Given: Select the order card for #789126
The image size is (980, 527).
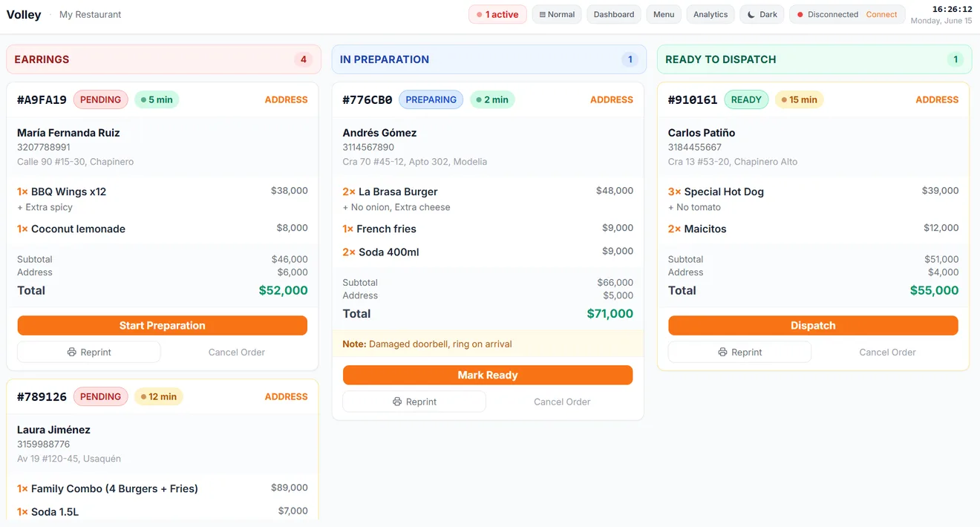Looking at the screenshot, I should tap(163, 449).
